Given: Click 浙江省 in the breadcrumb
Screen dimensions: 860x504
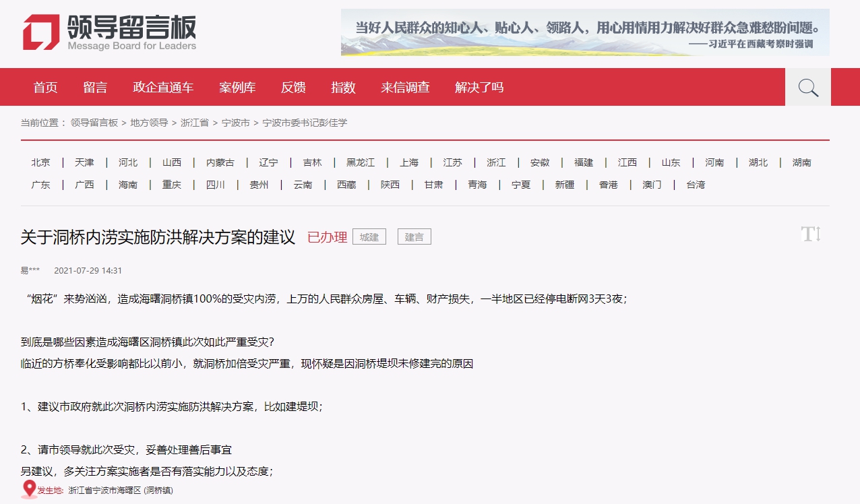Looking at the screenshot, I should (195, 123).
